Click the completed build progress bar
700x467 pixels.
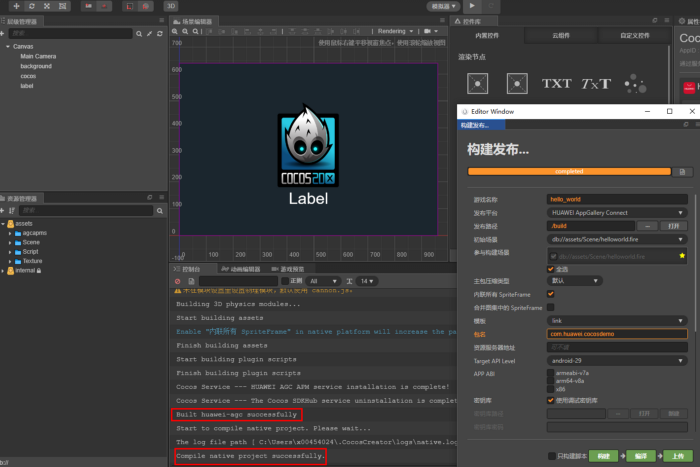[x=569, y=171]
